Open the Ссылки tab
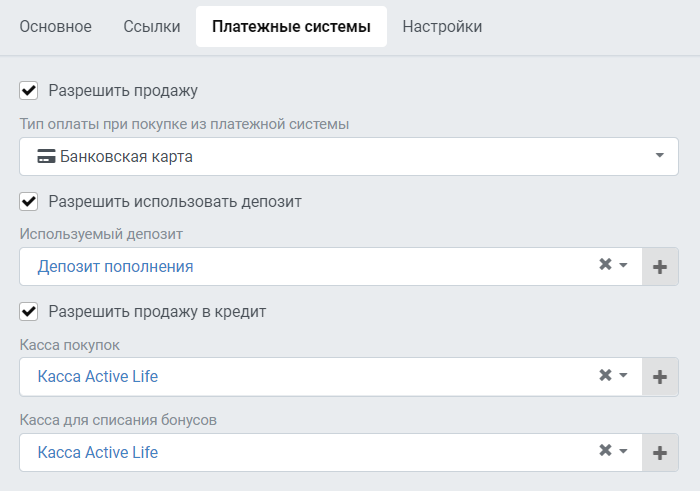The image size is (700, 491). pyautogui.click(x=152, y=27)
